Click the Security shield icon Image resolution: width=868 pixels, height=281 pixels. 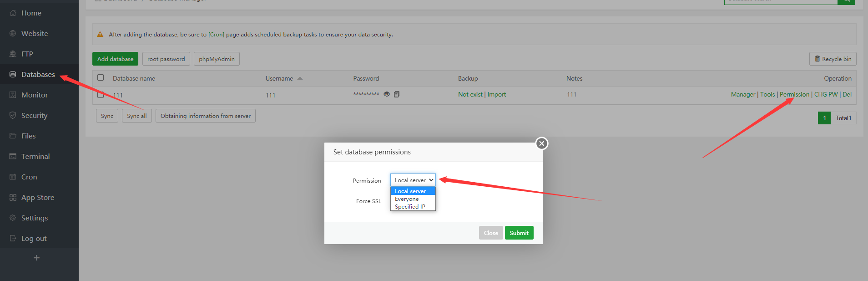coord(13,116)
